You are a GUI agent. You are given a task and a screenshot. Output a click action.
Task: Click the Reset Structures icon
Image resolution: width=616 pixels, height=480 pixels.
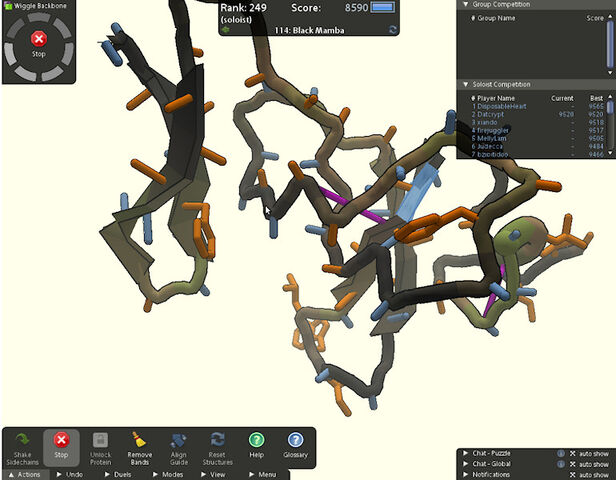pyautogui.click(x=217, y=440)
